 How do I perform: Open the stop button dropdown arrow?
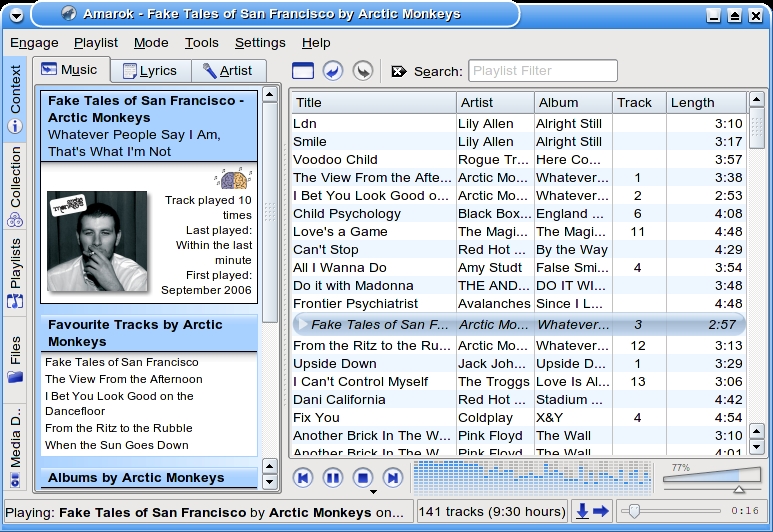(x=373, y=492)
